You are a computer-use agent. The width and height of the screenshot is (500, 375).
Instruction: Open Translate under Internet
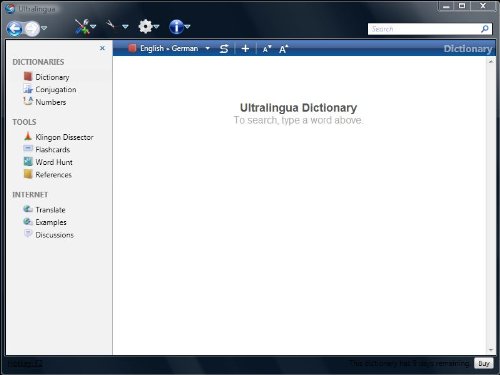(x=50, y=210)
